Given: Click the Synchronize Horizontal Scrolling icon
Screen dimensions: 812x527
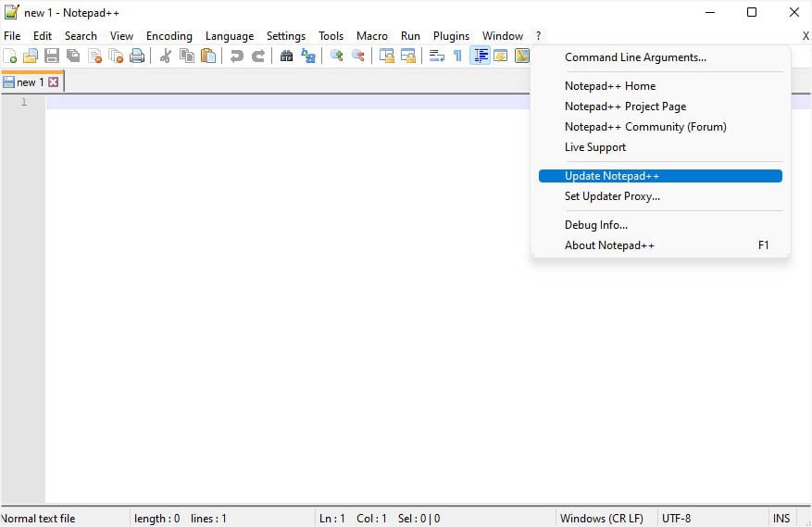Looking at the screenshot, I should coord(408,56).
